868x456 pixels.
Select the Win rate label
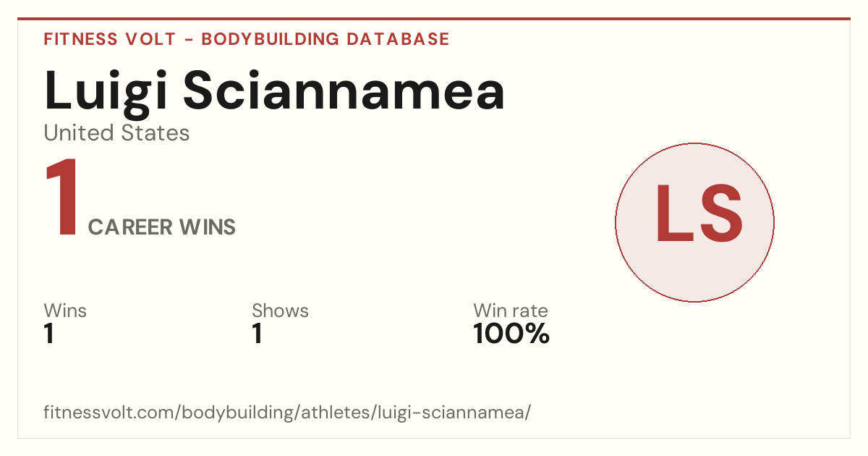click(x=511, y=311)
